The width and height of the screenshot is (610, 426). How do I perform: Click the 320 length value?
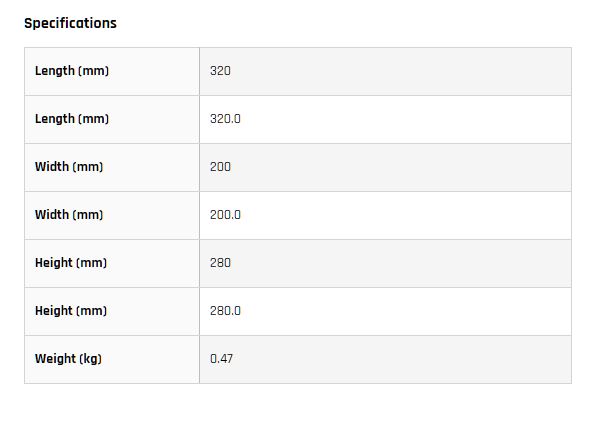point(220,71)
